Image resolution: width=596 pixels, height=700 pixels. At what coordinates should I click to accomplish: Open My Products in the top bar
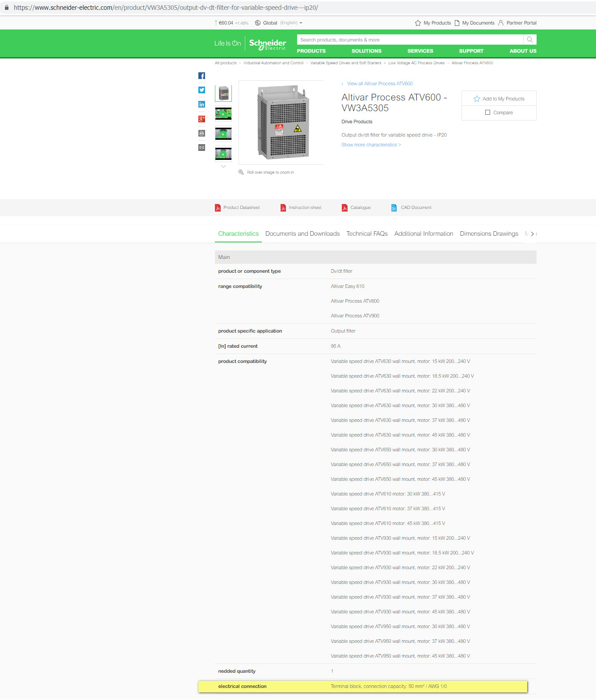[437, 23]
